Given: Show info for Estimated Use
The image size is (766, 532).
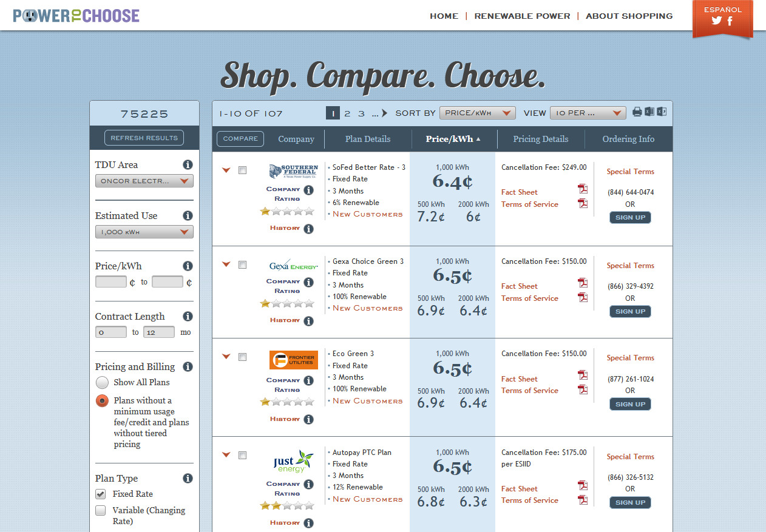Looking at the screenshot, I should point(188,216).
